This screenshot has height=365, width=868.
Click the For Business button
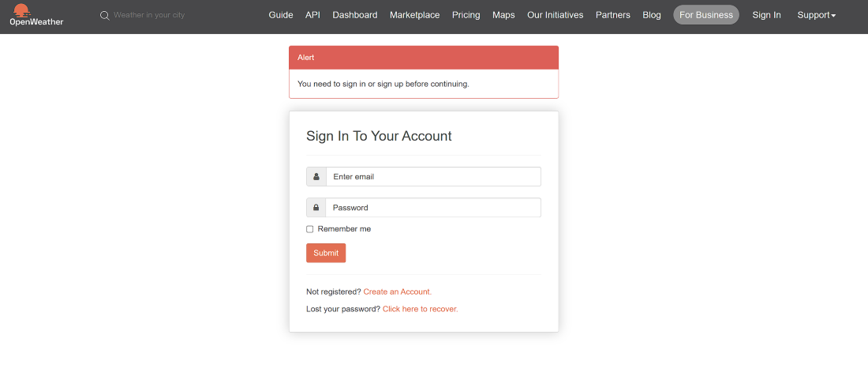(x=706, y=15)
